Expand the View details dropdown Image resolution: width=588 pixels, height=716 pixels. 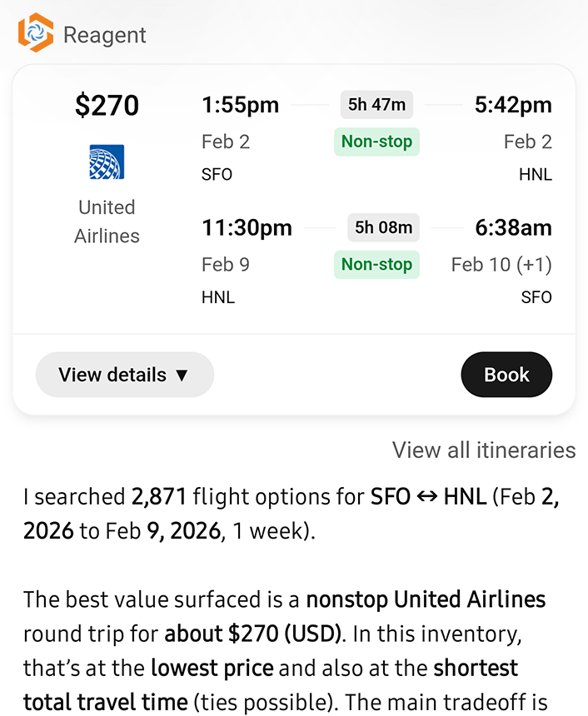pos(125,375)
